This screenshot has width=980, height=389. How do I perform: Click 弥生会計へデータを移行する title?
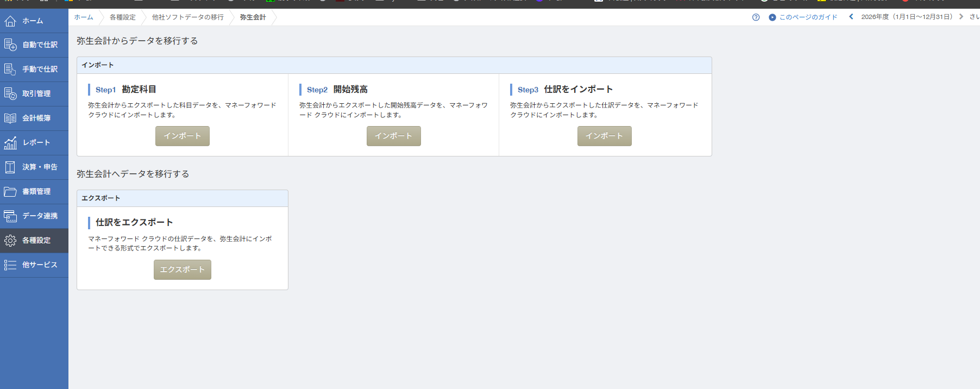(x=133, y=174)
